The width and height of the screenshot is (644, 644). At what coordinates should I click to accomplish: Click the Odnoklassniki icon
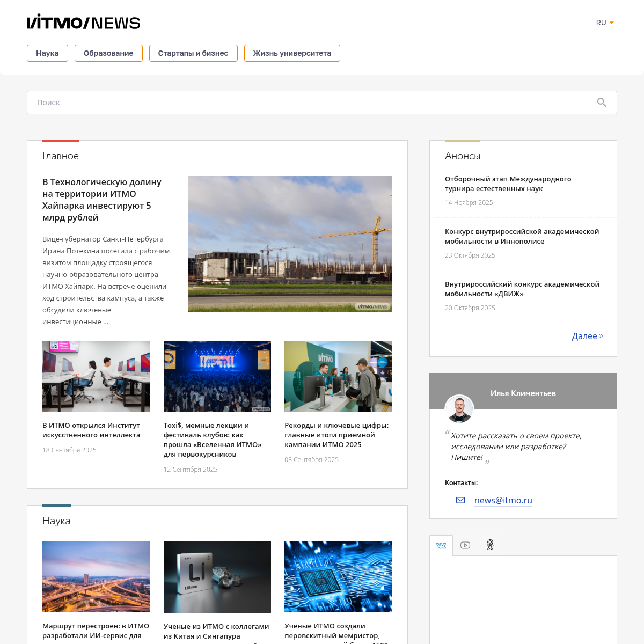pyautogui.click(x=489, y=545)
